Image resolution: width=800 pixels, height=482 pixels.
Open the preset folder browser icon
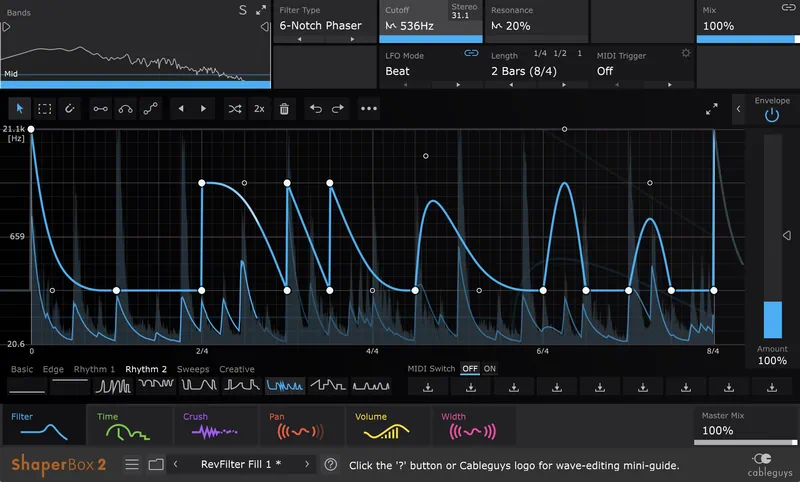156,464
